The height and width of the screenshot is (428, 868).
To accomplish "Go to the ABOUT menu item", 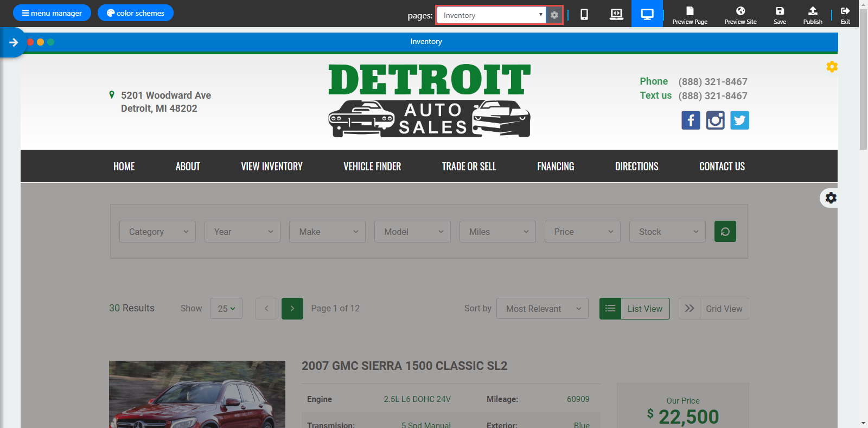I will (188, 167).
